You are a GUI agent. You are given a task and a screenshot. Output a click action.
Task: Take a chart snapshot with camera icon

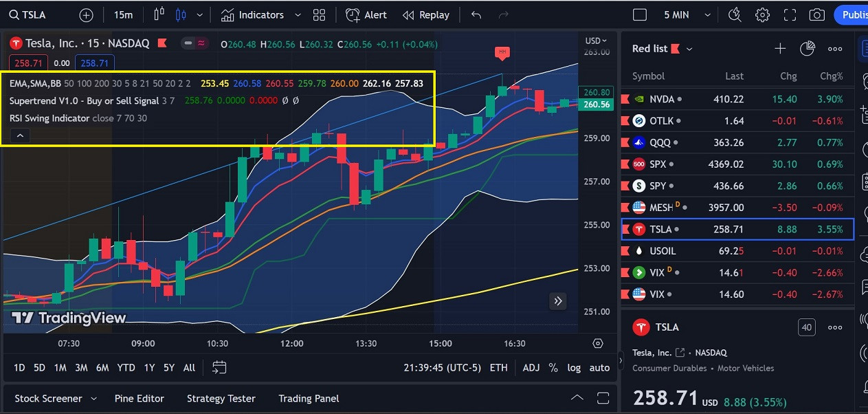[x=816, y=14]
